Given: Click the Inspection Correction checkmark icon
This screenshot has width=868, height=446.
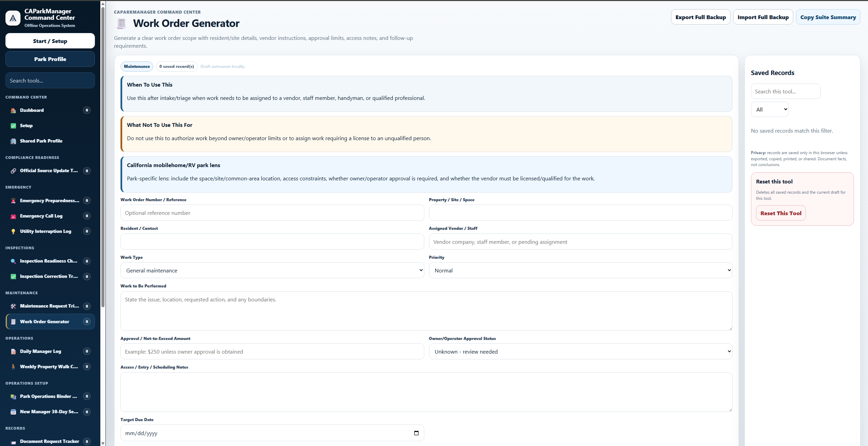Looking at the screenshot, I should tap(13, 277).
